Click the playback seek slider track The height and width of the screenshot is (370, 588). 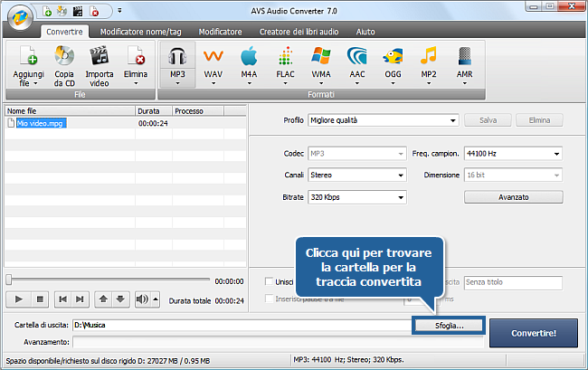point(109,280)
